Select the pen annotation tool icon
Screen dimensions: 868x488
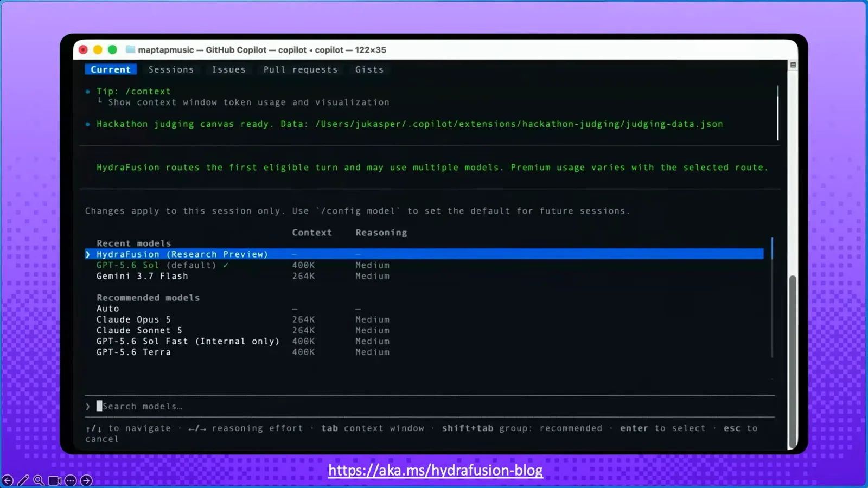pos(23,480)
